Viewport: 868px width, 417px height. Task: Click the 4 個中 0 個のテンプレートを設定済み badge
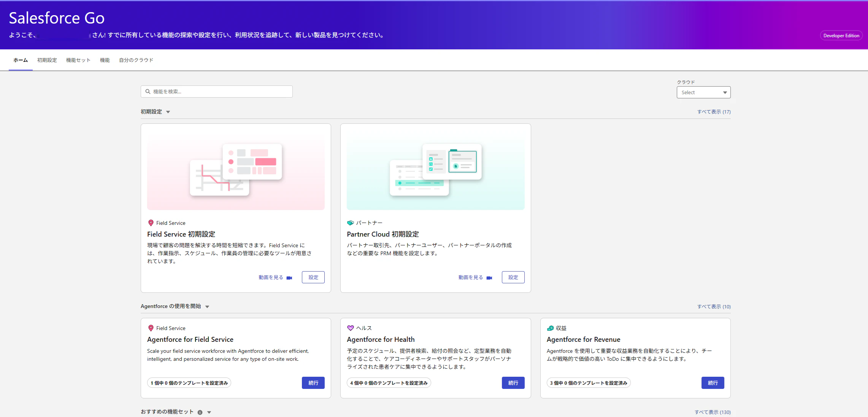[x=389, y=383]
